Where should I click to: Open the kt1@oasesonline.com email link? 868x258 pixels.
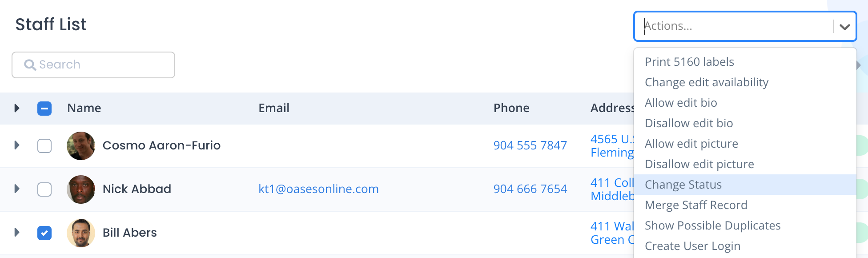(x=318, y=189)
